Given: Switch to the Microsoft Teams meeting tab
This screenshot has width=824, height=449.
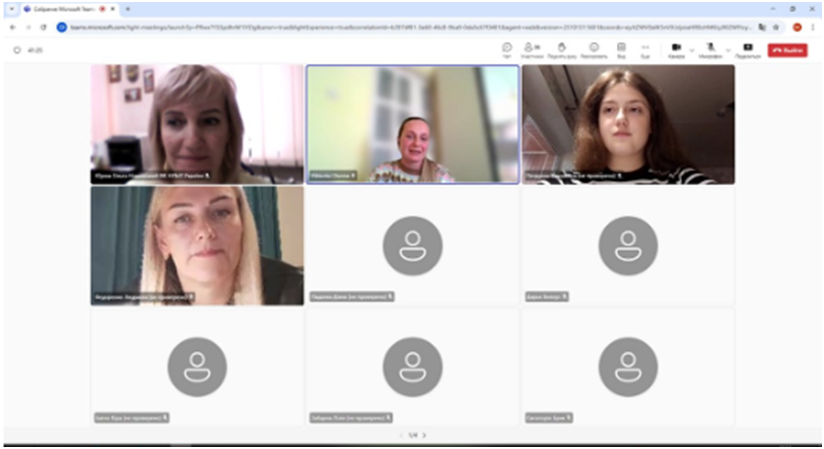Looking at the screenshot, I should click(x=64, y=9).
